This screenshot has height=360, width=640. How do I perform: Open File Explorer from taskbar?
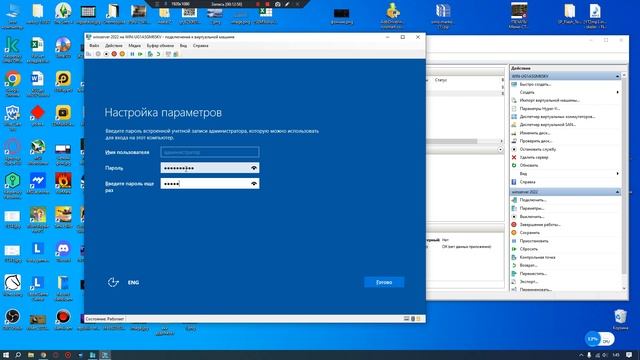coord(31,355)
